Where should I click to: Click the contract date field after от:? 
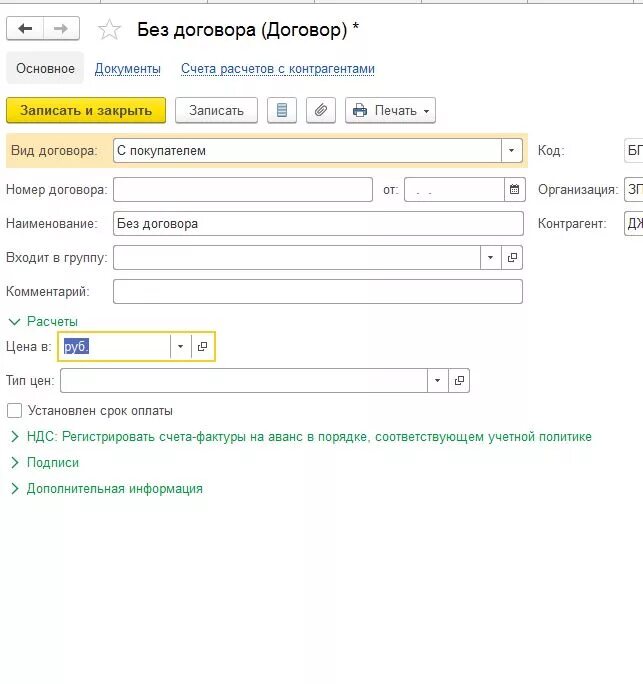pyautogui.click(x=454, y=189)
